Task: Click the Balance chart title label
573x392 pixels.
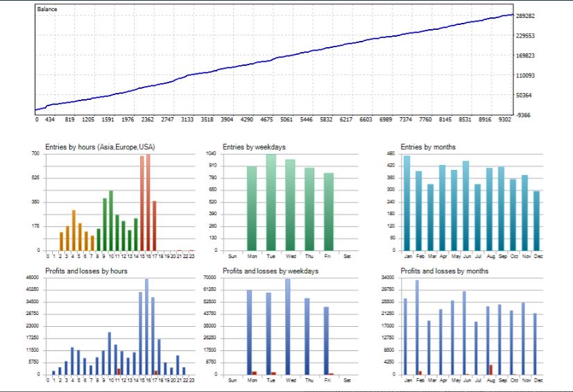Action: (46, 9)
